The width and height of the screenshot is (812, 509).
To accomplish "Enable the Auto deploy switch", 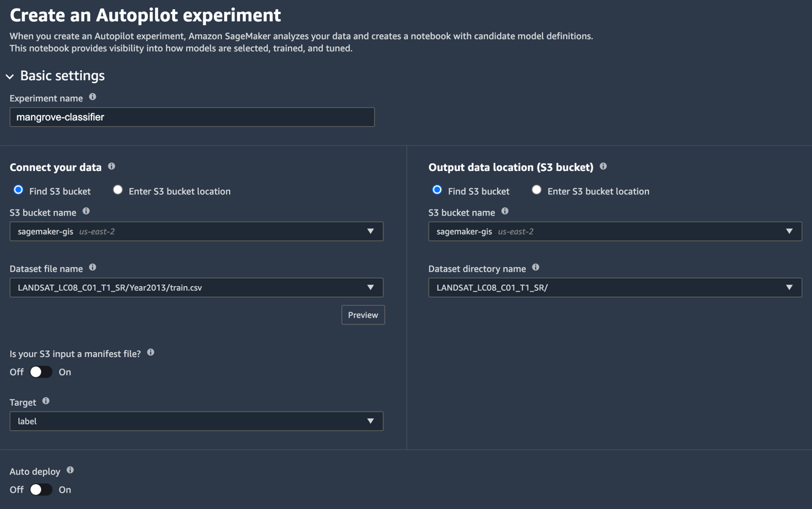I will pyautogui.click(x=41, y=490).
